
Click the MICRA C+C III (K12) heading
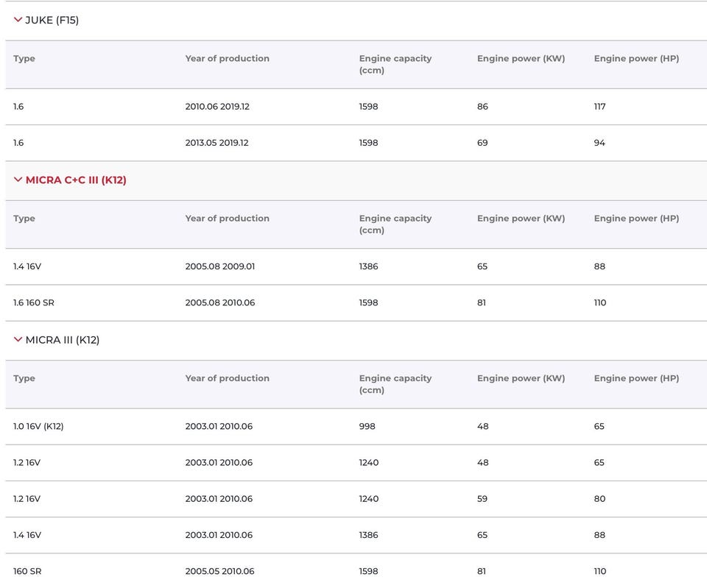point(76,180)
